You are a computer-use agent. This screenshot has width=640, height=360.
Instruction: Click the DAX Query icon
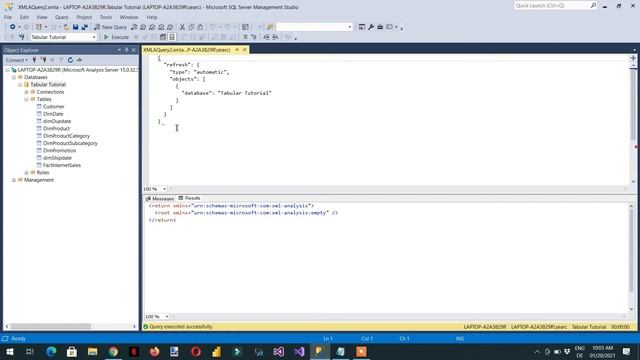170,27
